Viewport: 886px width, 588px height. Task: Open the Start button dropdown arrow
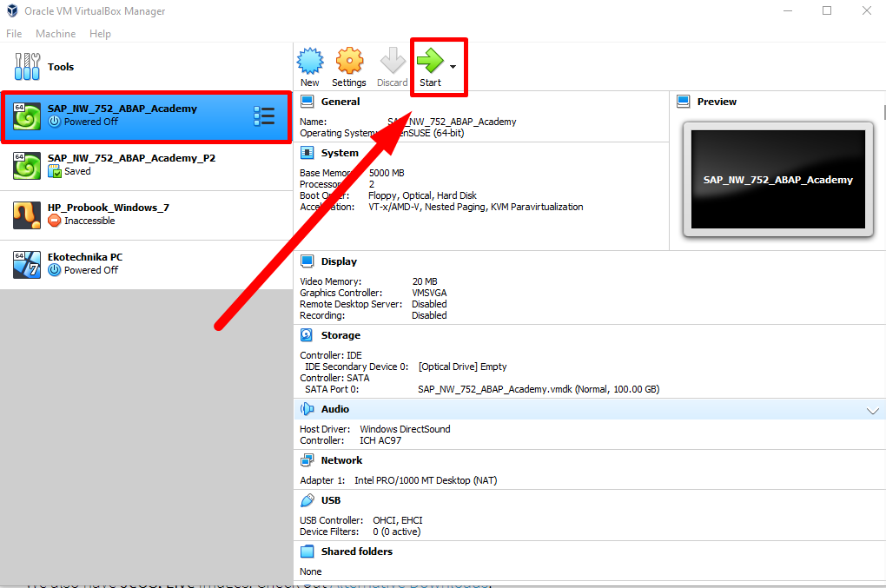click(453, 67)
